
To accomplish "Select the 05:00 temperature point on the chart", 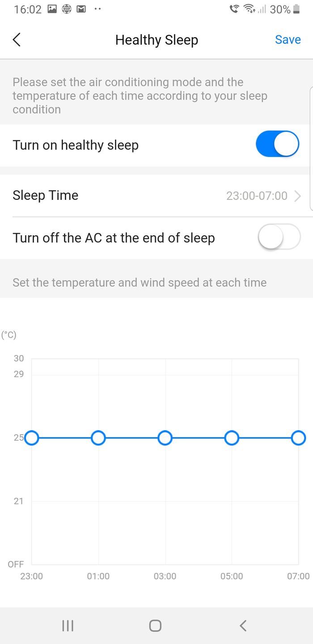I will [232, 438].
